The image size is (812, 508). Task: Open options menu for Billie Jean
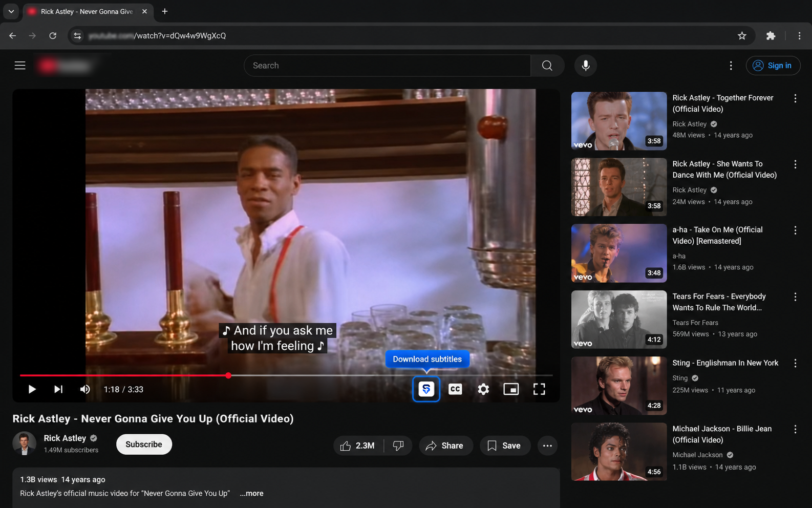(795, 429)
